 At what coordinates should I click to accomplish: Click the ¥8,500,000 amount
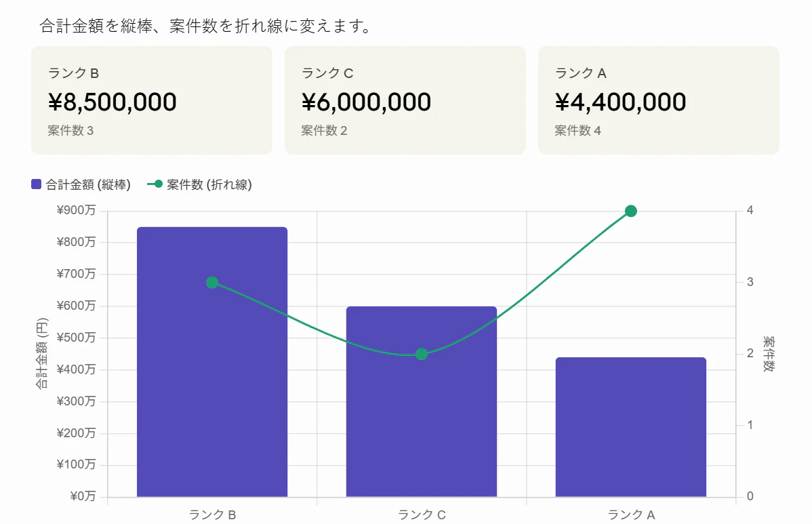(x=113, y=102)
